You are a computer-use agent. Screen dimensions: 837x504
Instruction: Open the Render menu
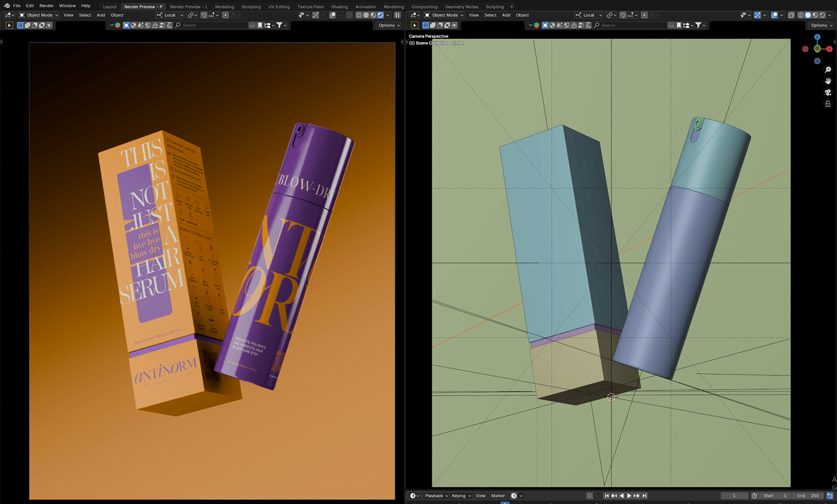pos(46,6)
